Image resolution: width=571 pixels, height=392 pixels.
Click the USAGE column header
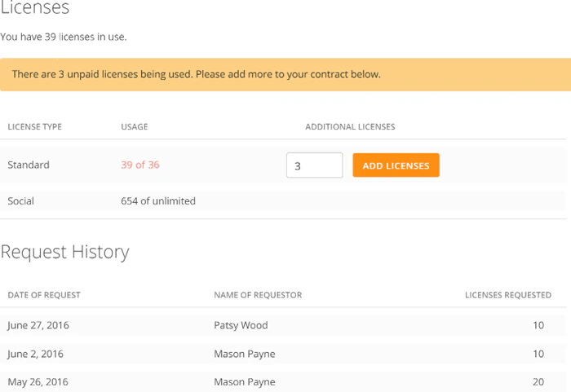[x=135, y=126]
